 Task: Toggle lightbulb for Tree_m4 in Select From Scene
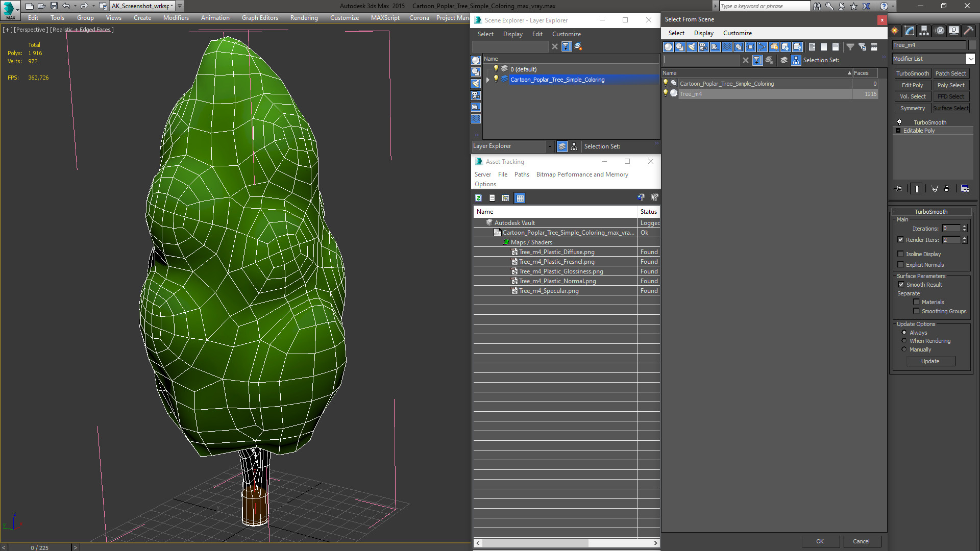tap(665, 93)
